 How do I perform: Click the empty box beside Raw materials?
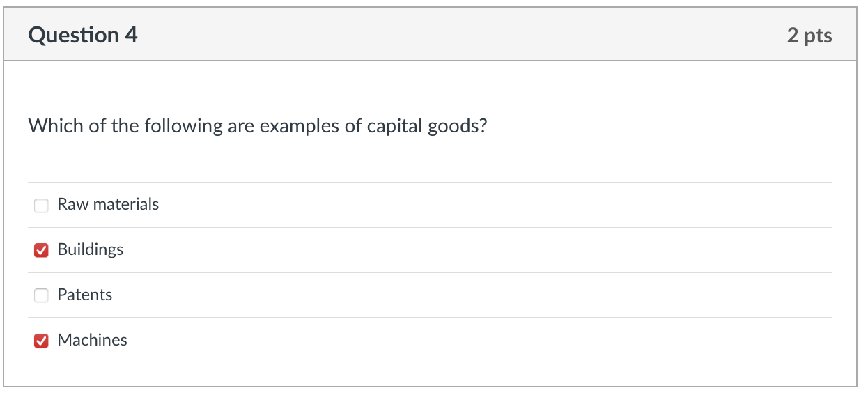click(x=41, y=205)
